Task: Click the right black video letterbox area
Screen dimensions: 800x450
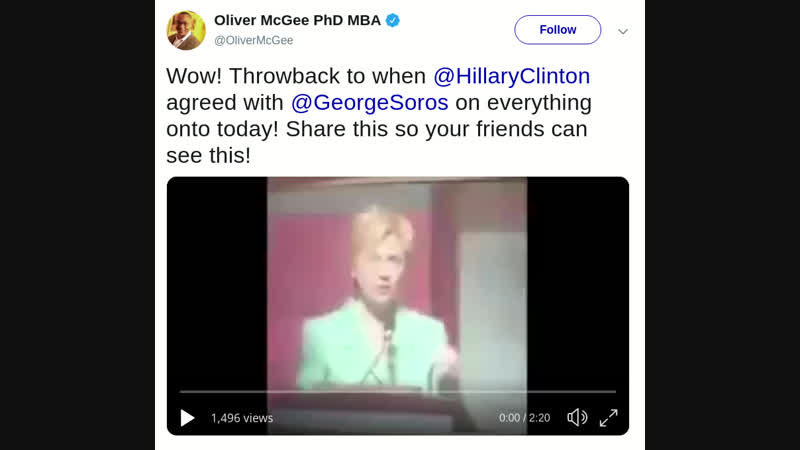Action: [x=578, y=286]
